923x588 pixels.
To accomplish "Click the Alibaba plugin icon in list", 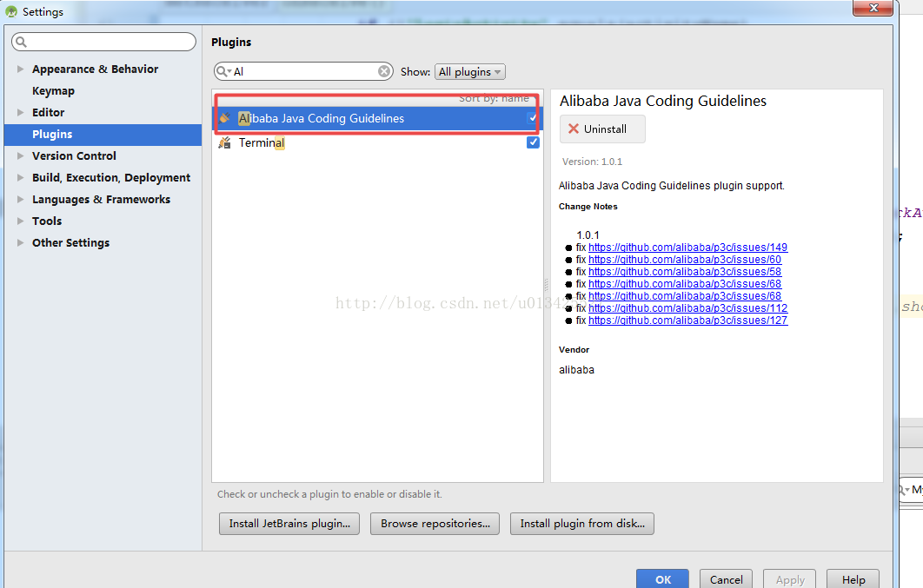I will coord(224,118).
